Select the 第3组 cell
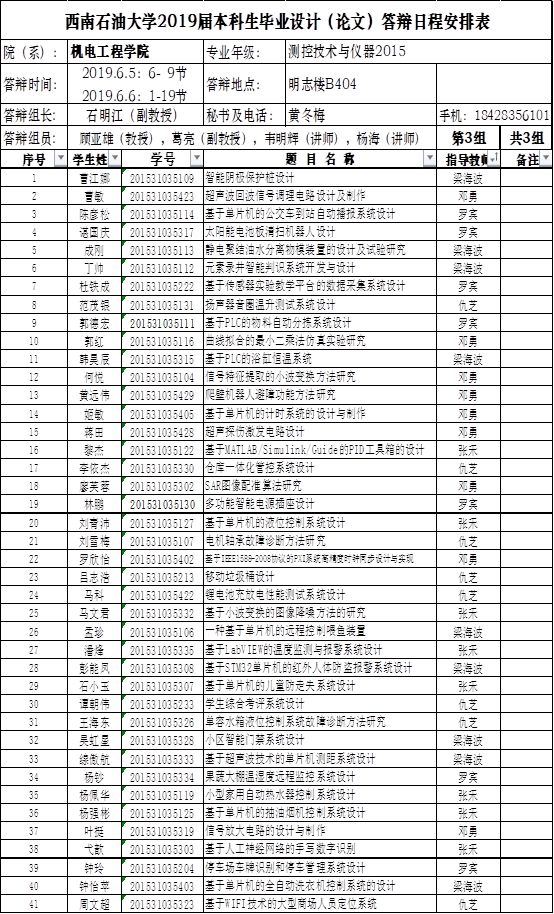 (468, 138)
